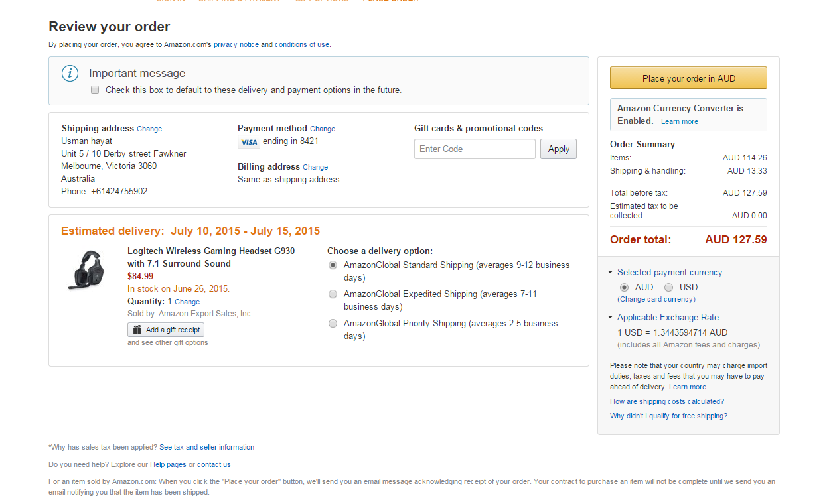831x504 pixels.
Task: Apply the promotional code
Action: 558,149
